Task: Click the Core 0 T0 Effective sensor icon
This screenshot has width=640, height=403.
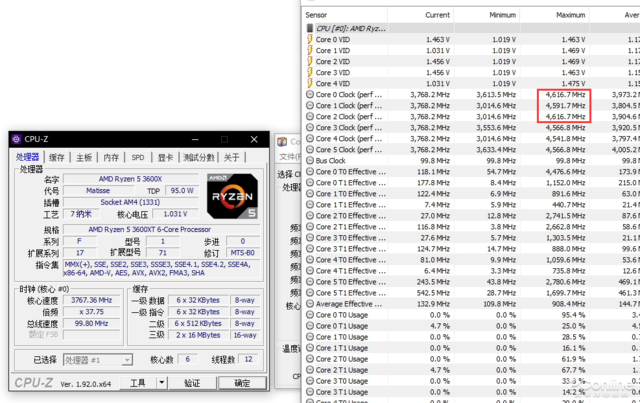Action: click(x=310, y=171)
